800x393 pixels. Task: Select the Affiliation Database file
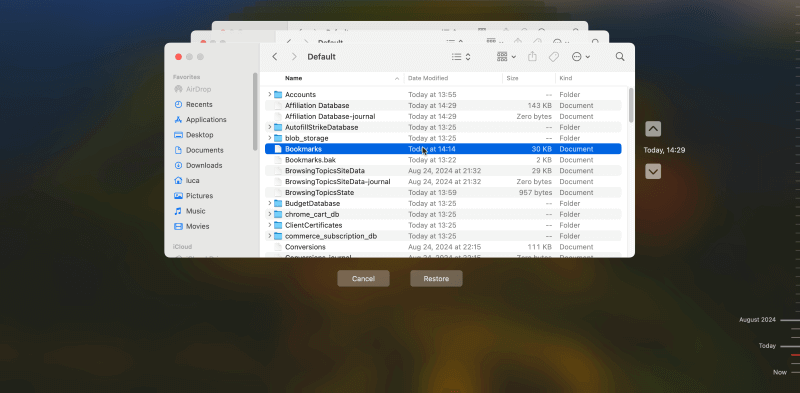(x=443, y=106)
